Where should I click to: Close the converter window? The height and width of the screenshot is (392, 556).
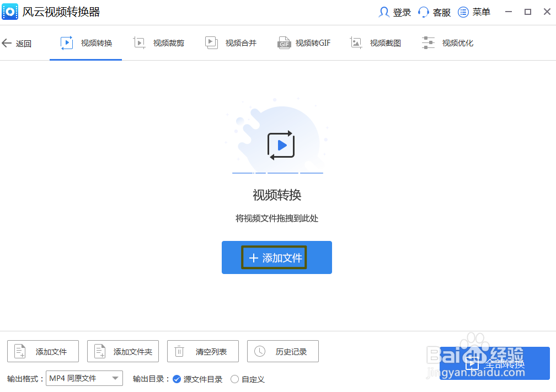point(547,12)
